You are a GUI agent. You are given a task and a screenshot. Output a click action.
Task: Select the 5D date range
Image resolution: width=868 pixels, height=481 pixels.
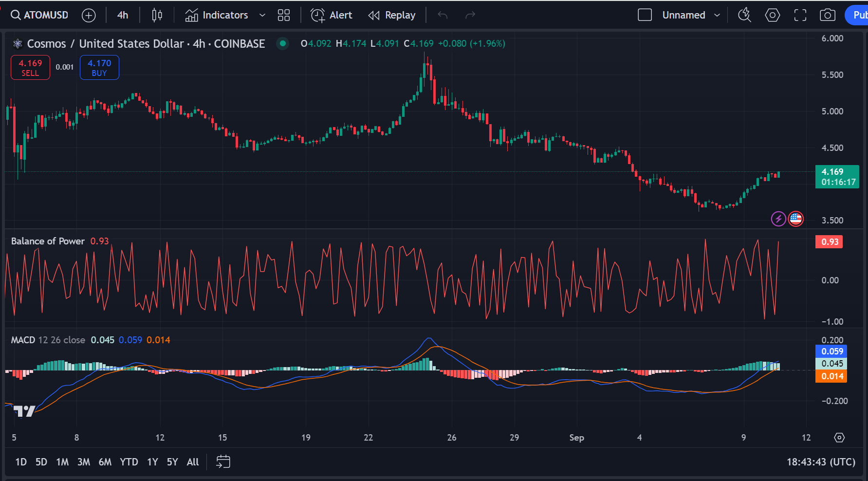pyautogui.click(x=41, y=462)
